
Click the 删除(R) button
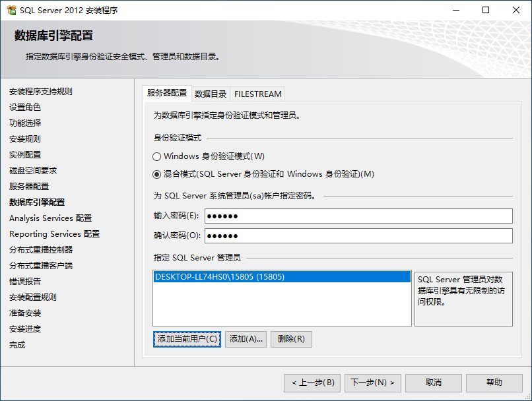[291, 339]
